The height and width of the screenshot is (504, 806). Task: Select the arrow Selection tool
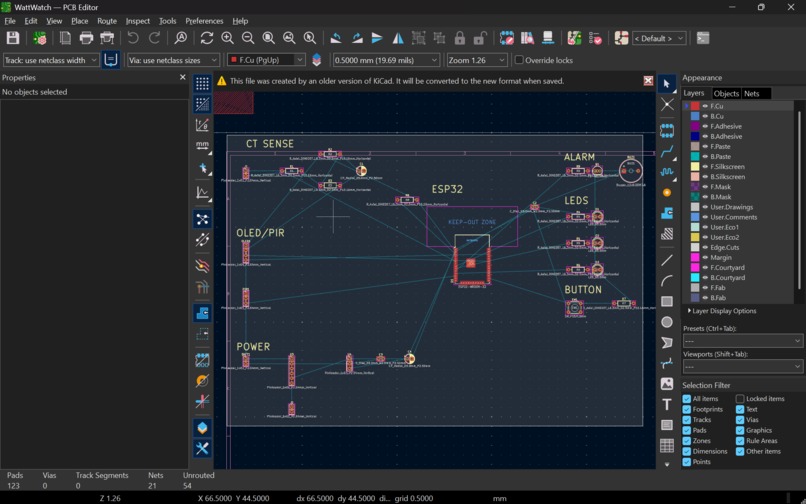tap(667, 83)
